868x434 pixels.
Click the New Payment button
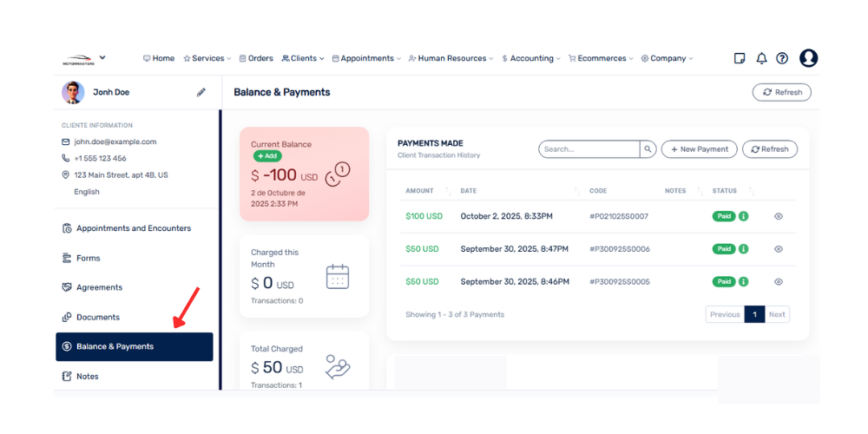699,149
